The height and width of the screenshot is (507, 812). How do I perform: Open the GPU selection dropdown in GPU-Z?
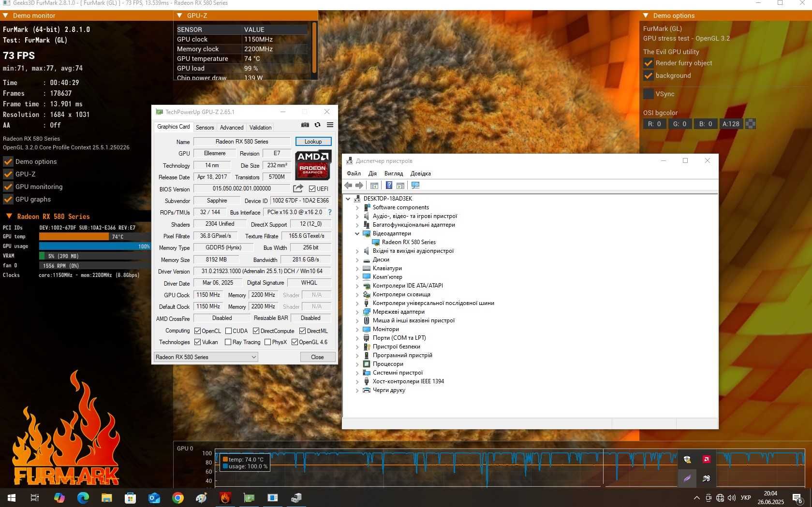(206, 357)
